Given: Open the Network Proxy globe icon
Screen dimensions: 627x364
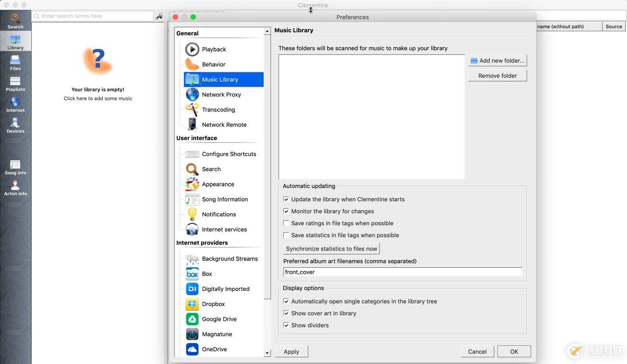Looking at the screenshot, I should click(192, 95).
